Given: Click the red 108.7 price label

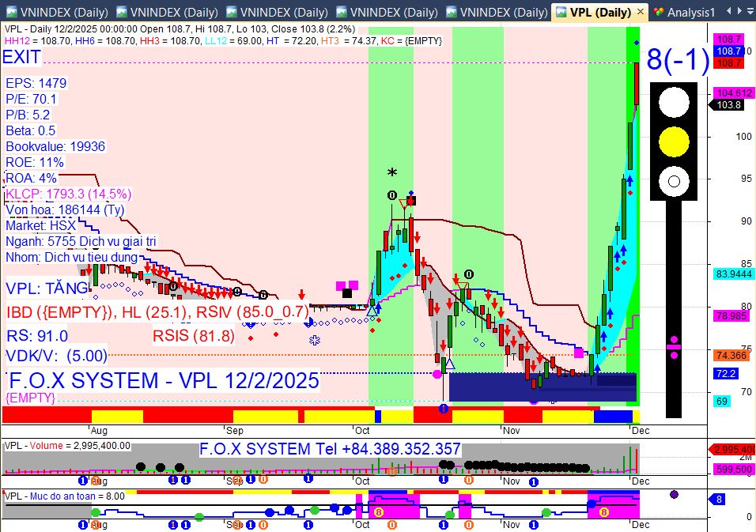Looking at the screenshot, I should [x=728, y=62].
